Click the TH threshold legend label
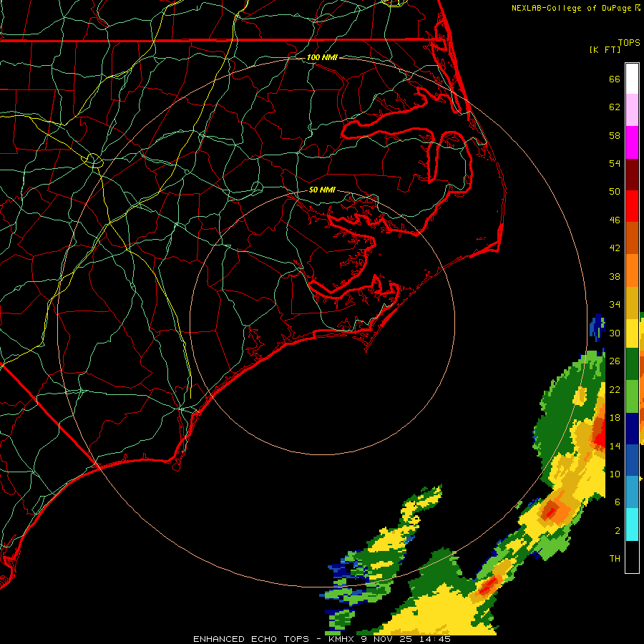This screenshot has height=644, width=644. 615,559
